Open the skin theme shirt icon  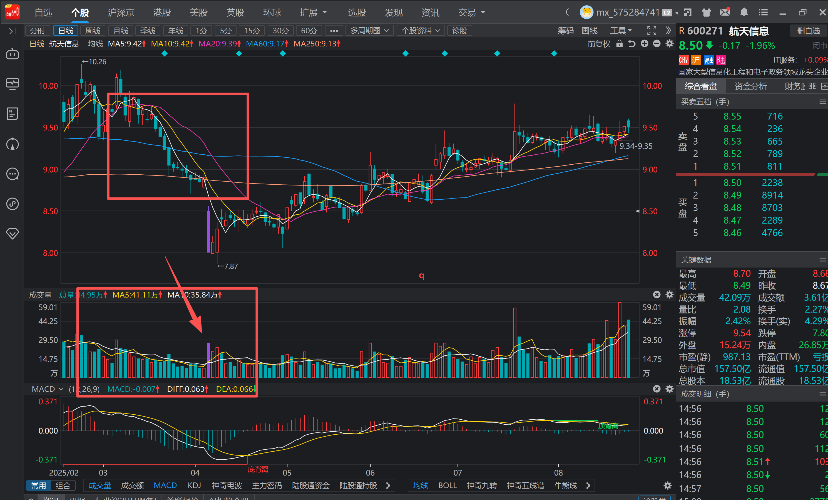(706, 12)
